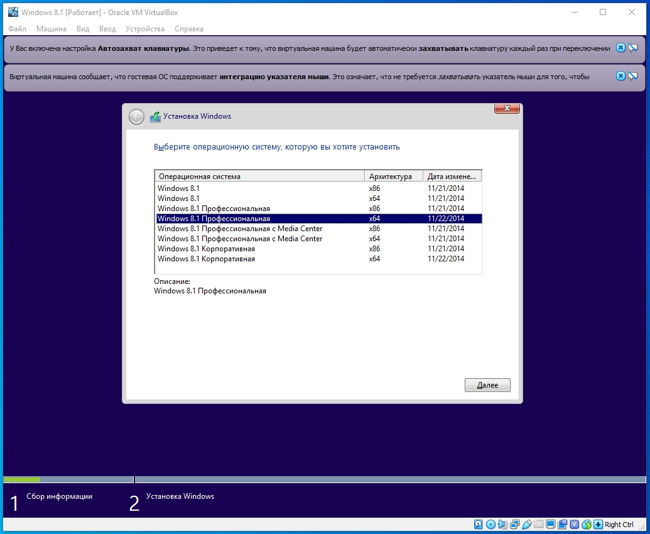Sort by Дата изменения column header
Image resolution: width=650 pixels, height=534 pixels.
[x=452, y=176]
